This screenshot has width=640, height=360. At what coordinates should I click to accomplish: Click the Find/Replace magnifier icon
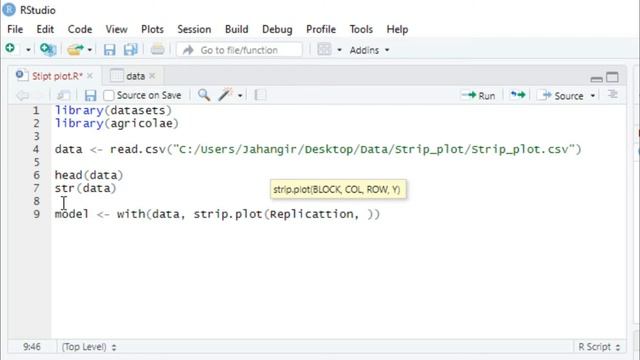tap(204, 95)
